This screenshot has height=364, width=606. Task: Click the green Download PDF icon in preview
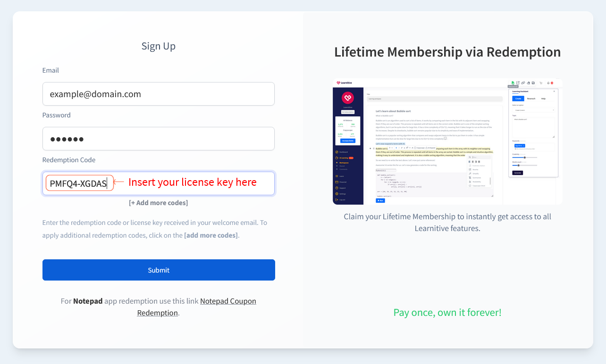point(513,83)
